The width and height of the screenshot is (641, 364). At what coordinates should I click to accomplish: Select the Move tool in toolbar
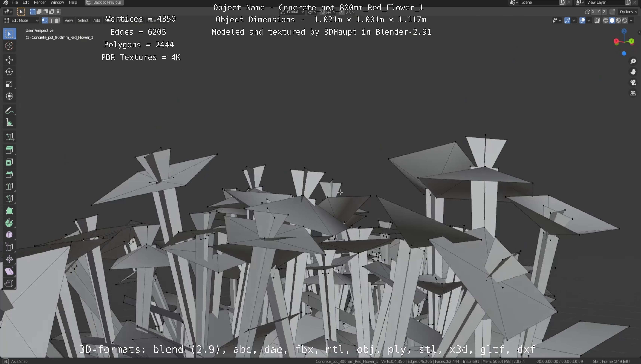tap(9, 60)
